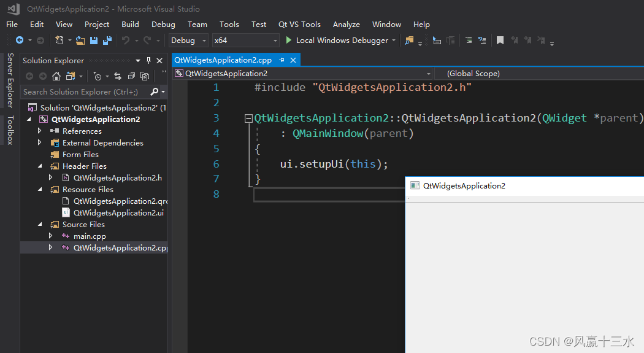
Task: Toggle auto-hide pin for Solution Explorer
Action: point(148,61)
